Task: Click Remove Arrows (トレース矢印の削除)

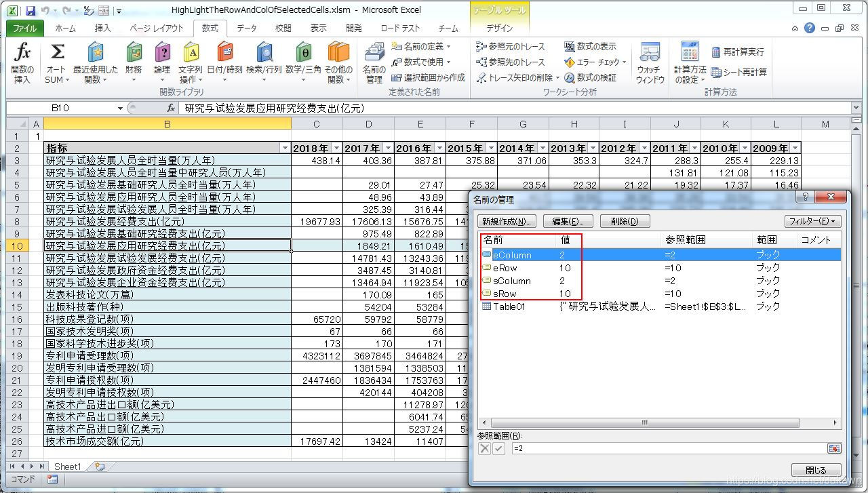Action: [518, 77]
